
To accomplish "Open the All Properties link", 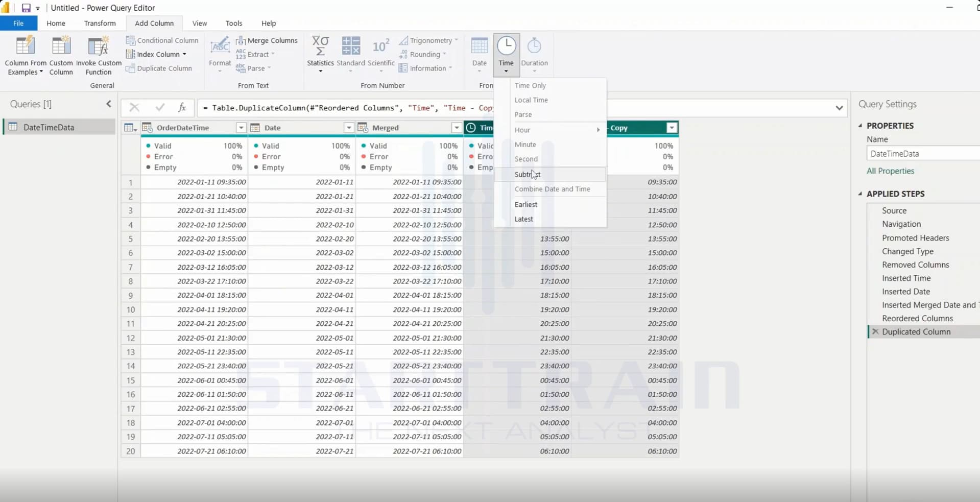I will click(x=890, y=171).
